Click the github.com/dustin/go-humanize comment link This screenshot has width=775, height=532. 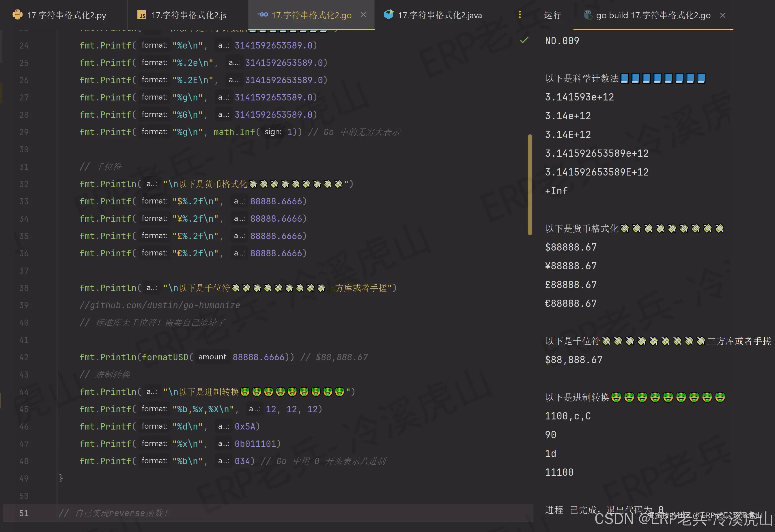pyautogui.click(x=165, y=305)
